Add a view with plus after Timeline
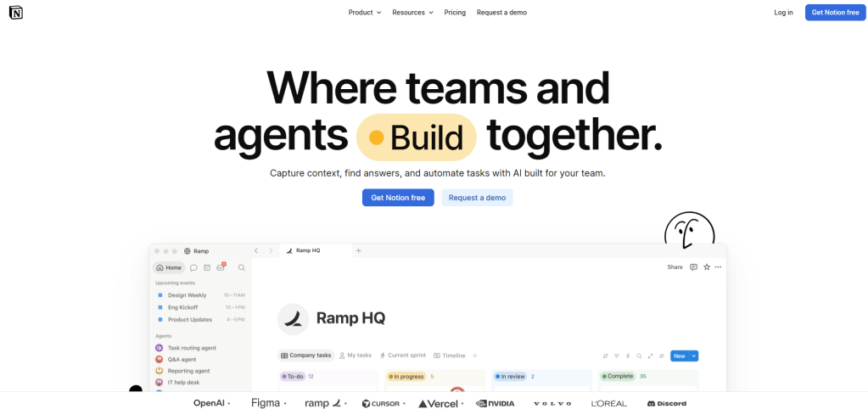Viewport: 868px width, 409px height. (x=474, y=356)
